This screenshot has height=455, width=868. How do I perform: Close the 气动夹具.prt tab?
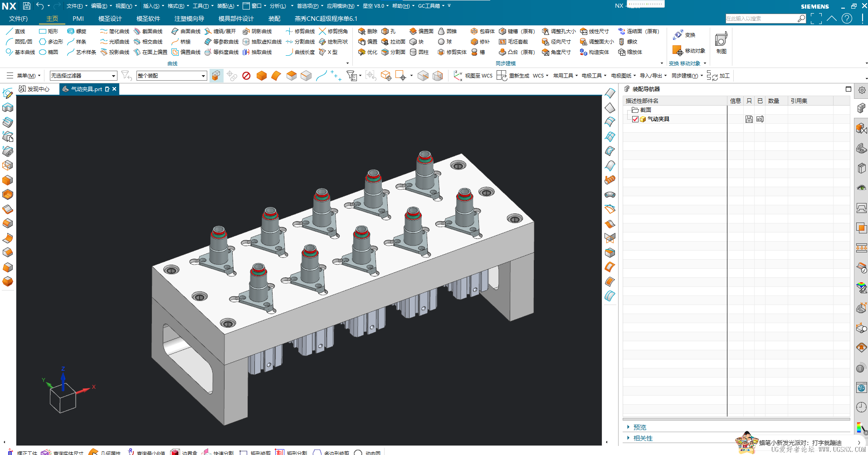click(x=114, y=89)
